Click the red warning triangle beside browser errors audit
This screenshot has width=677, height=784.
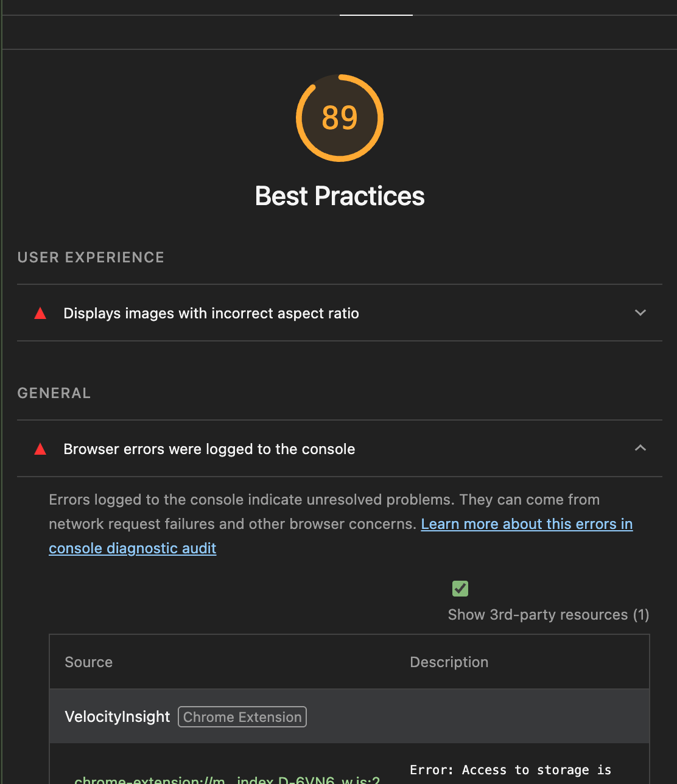(40, 449)
